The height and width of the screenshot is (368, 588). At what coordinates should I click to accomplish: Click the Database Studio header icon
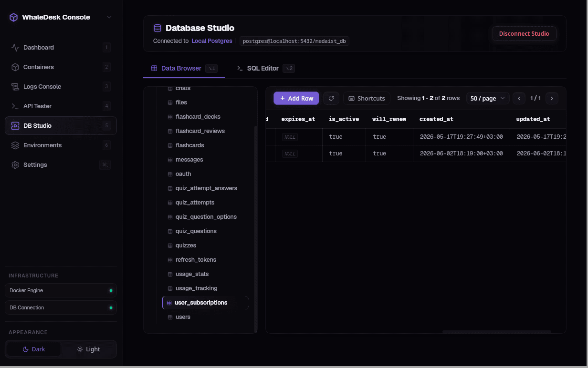pos(157,28)
